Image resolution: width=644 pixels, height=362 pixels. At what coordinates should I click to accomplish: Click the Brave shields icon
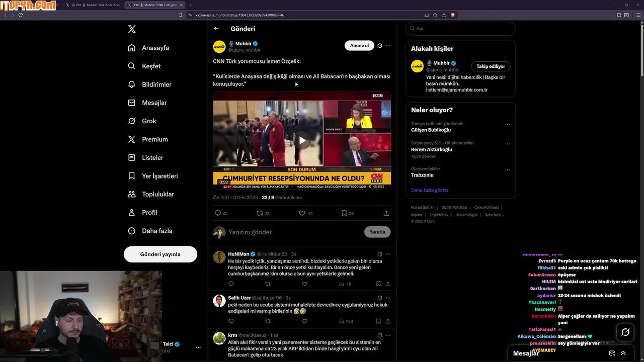click(x=453, y=15)
